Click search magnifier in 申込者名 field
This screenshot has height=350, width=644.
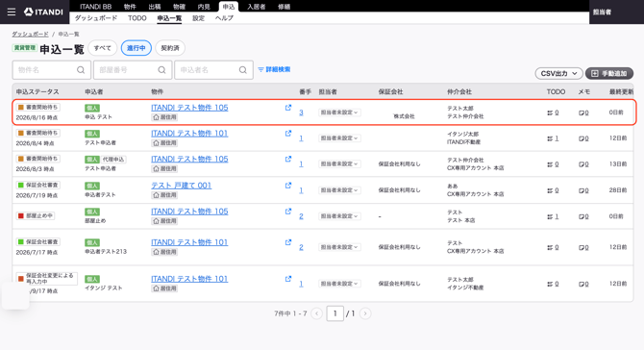[243, 70]
